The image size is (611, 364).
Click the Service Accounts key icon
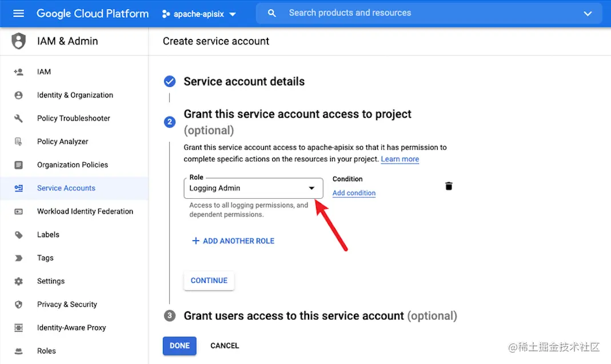[18, 188]
